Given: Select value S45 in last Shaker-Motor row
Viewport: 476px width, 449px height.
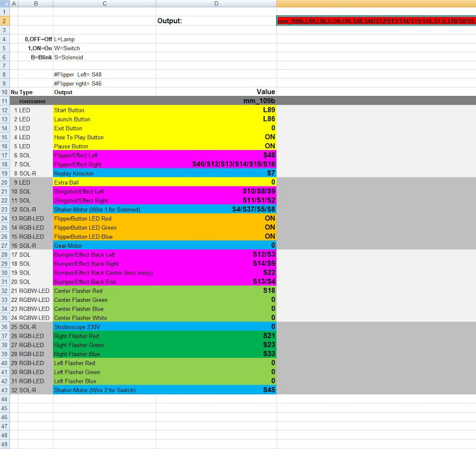Looking at the screenshot, I should pyautogui.click(x=216, y=390).
